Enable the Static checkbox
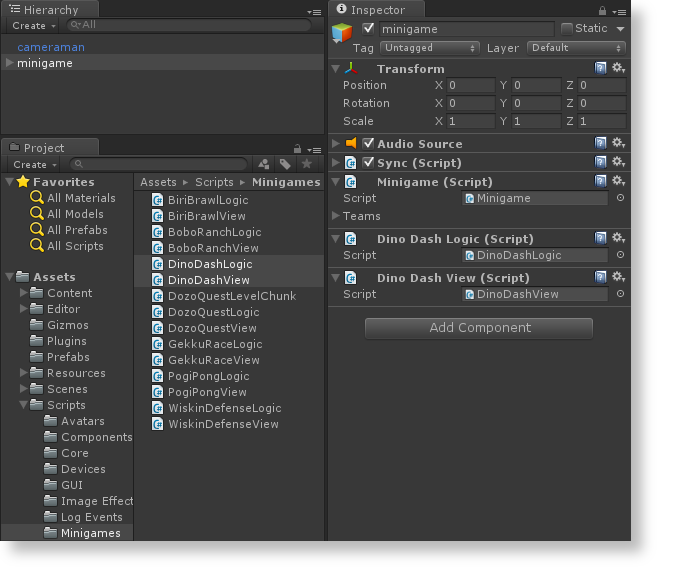Screen dimensions: 680x580 pyautogui.click(x=567, y=29)
